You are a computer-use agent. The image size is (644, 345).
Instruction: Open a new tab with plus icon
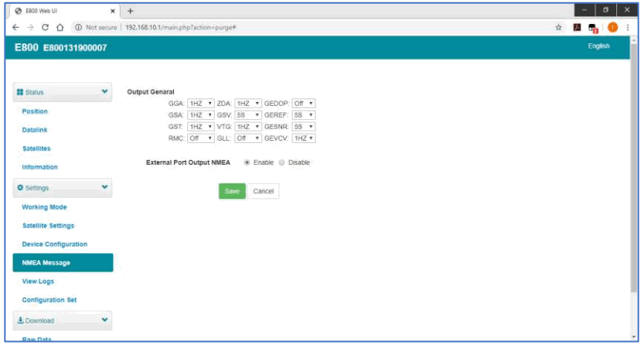coord(130,11)
